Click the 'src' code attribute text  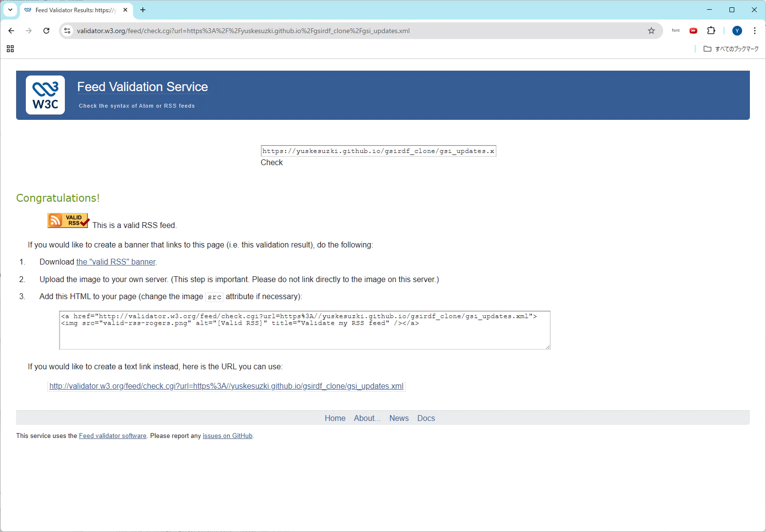tap(215, 297)
